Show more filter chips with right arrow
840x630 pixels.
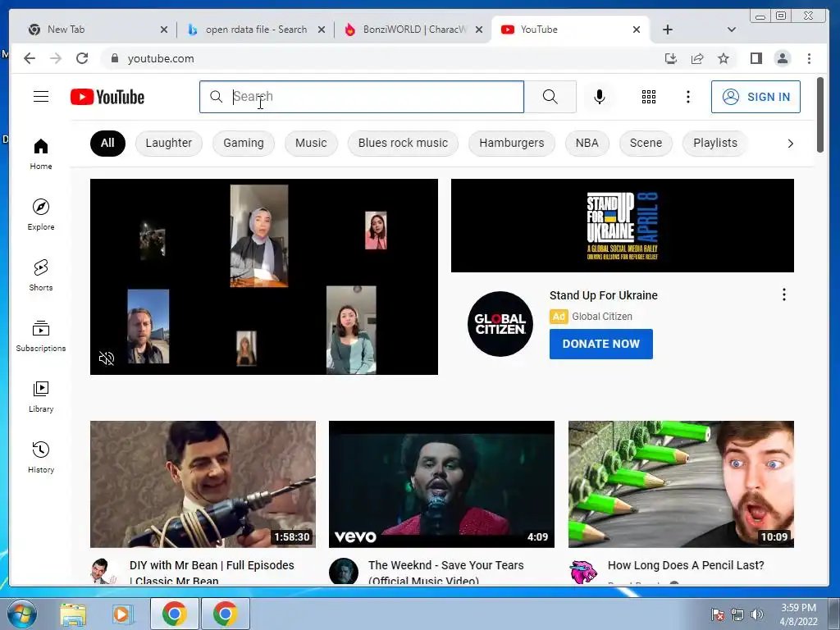pos(790,144)
